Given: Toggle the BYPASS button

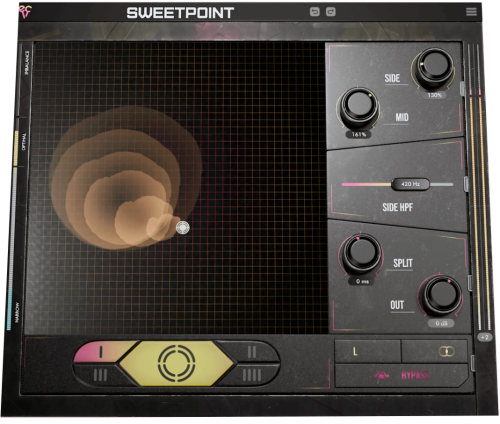Looking at the screenshot, I should (402, 376).
